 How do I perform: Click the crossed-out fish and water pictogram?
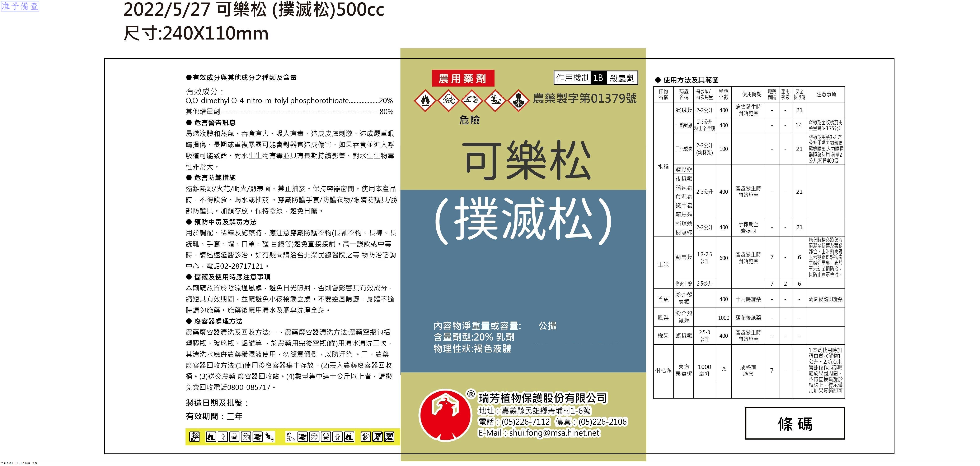coord(389,437)
